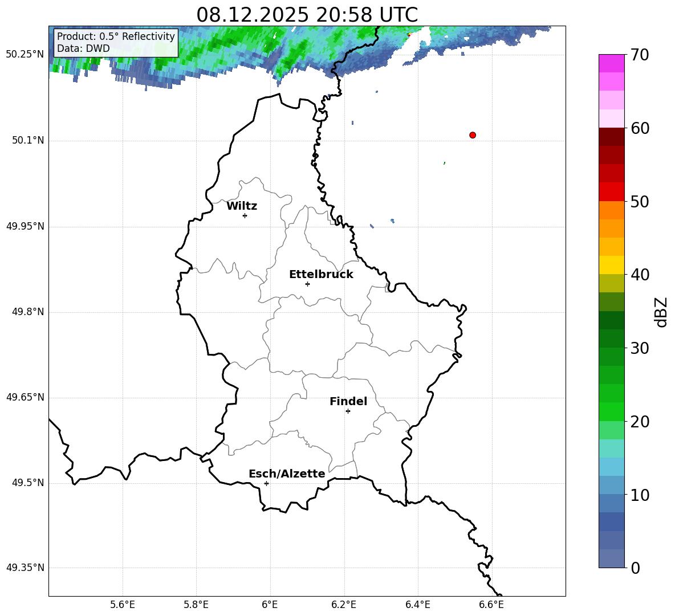Click the 'dBZ' colorbar axis label
675x616 pixels.
pyautogui.click(x=662, y=312)
